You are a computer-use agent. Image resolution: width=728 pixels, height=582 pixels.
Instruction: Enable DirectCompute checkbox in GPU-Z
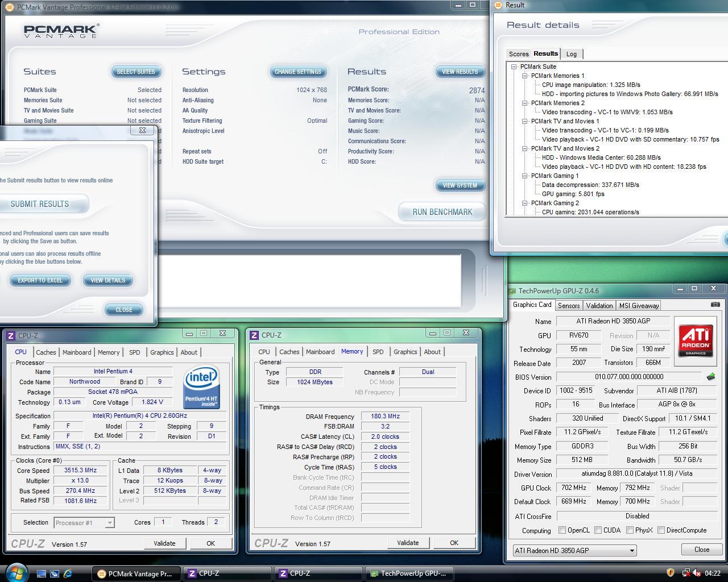pos(661,530)
